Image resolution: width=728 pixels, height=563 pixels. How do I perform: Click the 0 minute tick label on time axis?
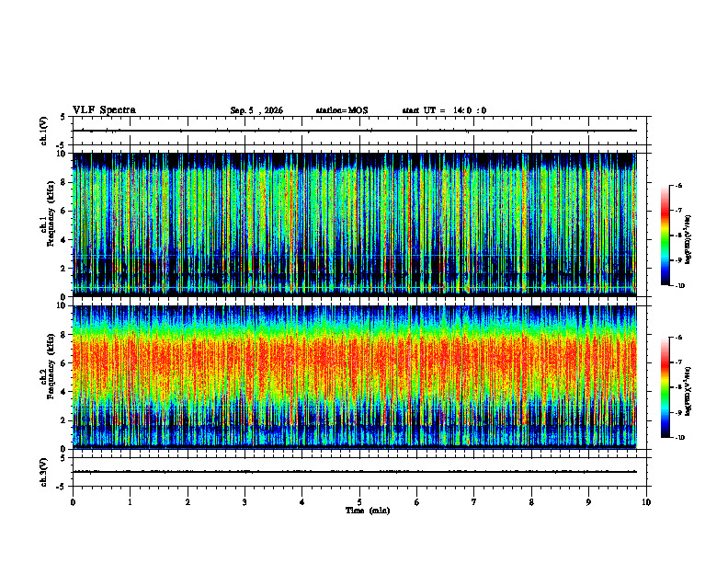pyautogui.click(x=73, y=502)
